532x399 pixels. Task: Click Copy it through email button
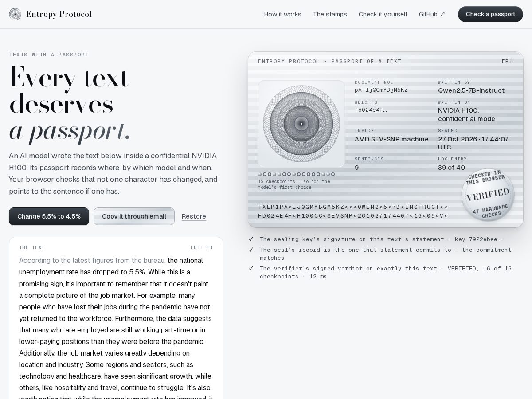(134, 216)
